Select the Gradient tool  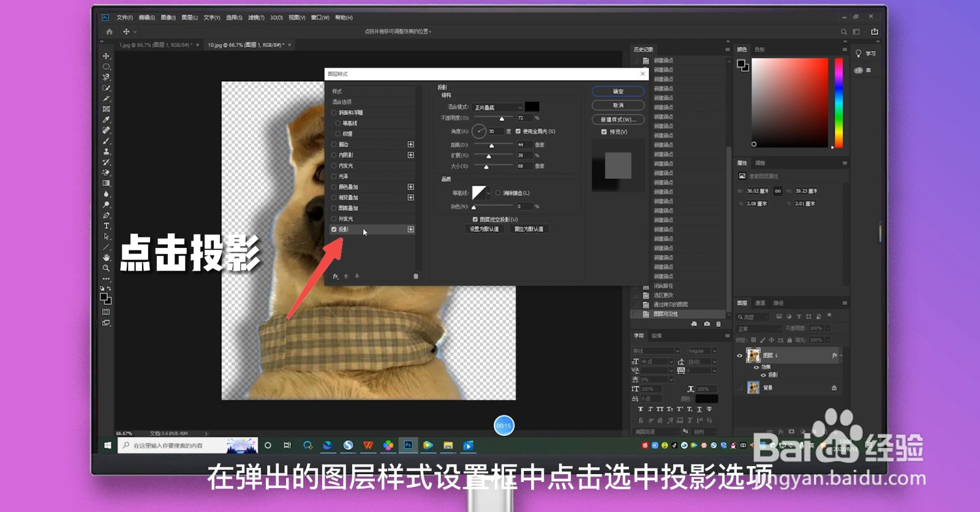[x=106, y=183]
